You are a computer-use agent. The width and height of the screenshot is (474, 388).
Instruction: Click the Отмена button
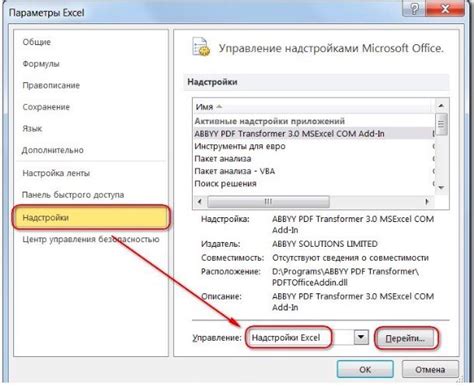pyautogui.click(x=430, y=369)
